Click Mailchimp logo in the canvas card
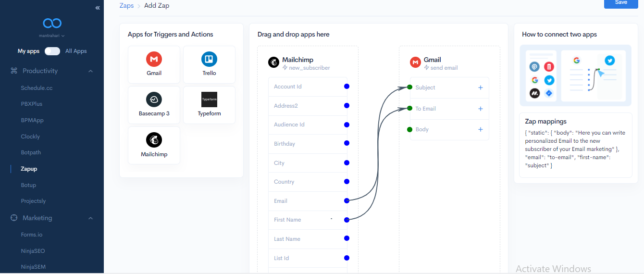Image resolution: width=644 pixels, height=274 pixels. point(273,62)
